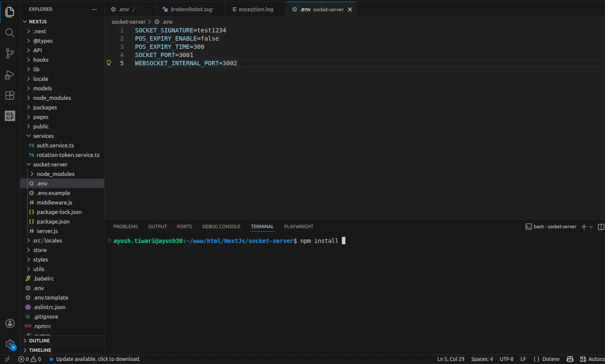605x364 pixels.
Task: Collapse the NEXTJS root folder
Action: point(38,22)
